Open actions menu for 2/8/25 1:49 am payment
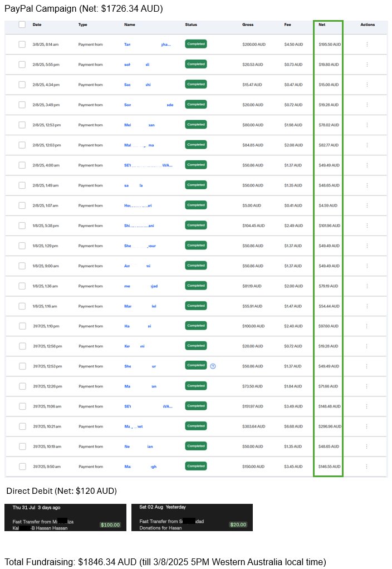This screenshot has width=392, height=569. coord(367,185)
